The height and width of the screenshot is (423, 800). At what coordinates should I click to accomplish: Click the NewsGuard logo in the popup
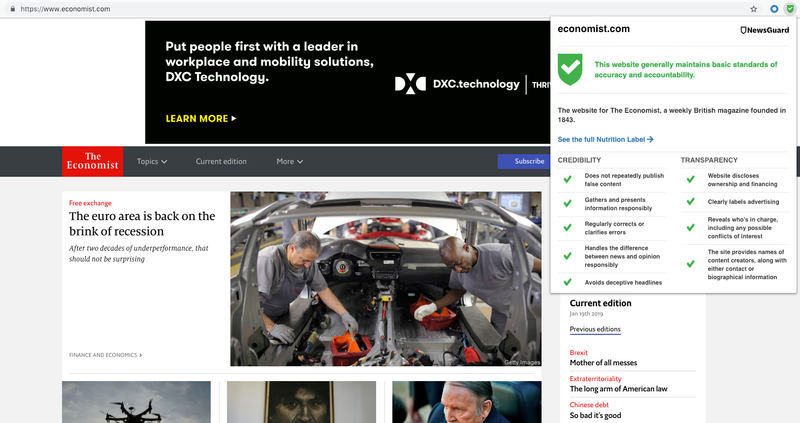click(764, 30)
